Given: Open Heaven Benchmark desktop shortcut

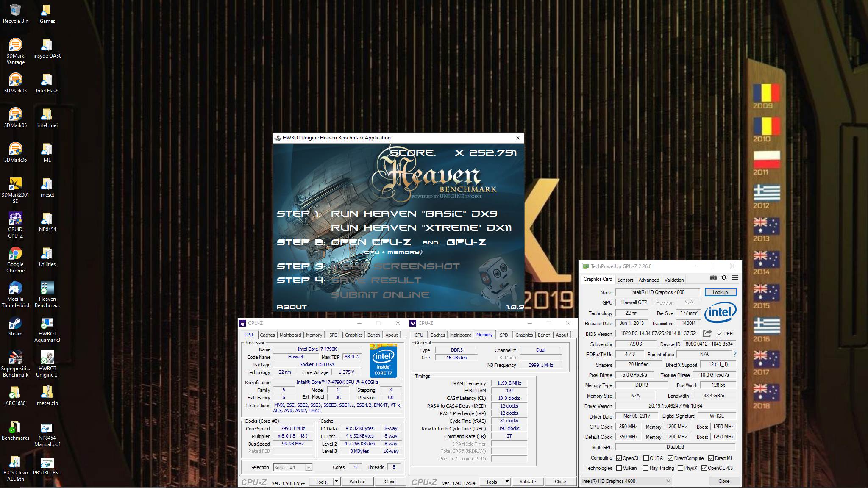Looking at the screenshot, I should (47, 294).
